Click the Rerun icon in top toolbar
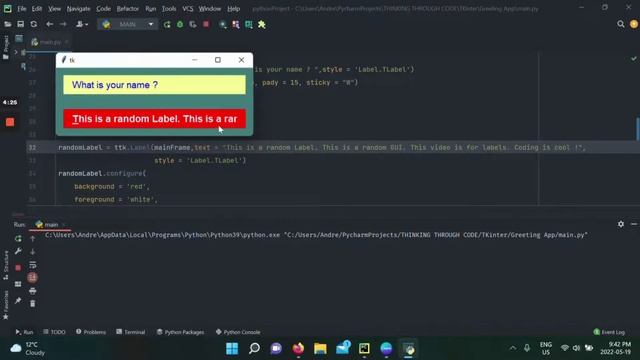 point(167,24)
